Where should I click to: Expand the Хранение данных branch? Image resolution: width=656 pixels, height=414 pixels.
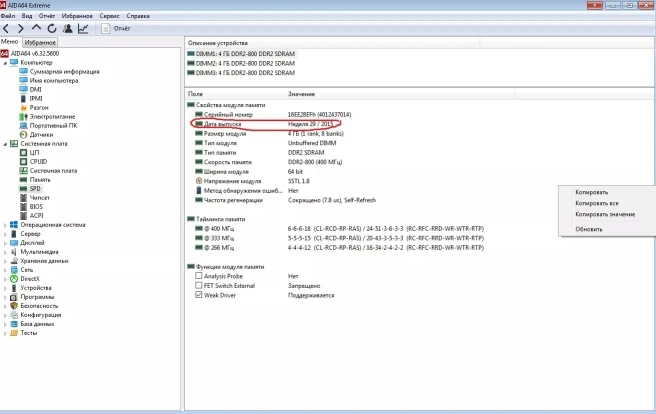coord(5,261)
